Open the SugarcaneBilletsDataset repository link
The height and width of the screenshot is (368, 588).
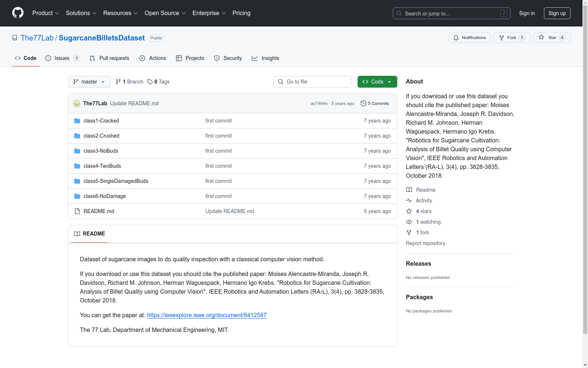pyautogui.click(x=102, y=38)
